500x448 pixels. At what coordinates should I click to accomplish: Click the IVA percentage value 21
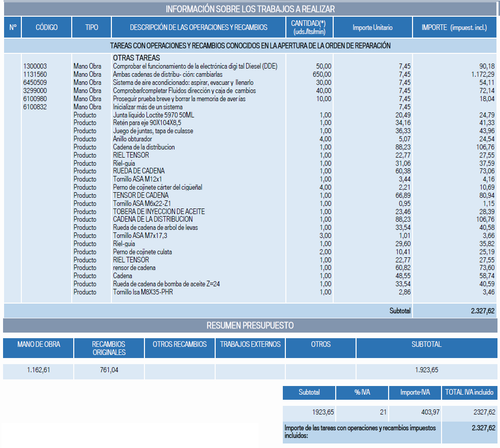pos(383,412)
